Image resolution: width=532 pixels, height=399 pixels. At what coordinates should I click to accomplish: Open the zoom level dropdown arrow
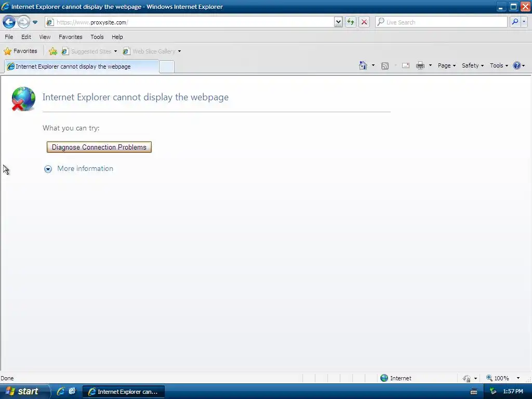(518, 378)
